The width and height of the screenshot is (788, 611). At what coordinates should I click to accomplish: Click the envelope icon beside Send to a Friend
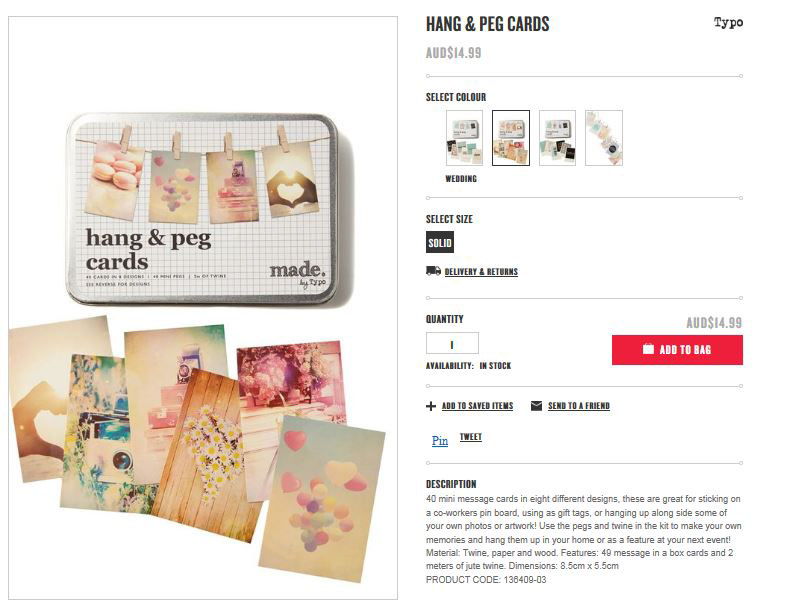(x=536, y=405)
